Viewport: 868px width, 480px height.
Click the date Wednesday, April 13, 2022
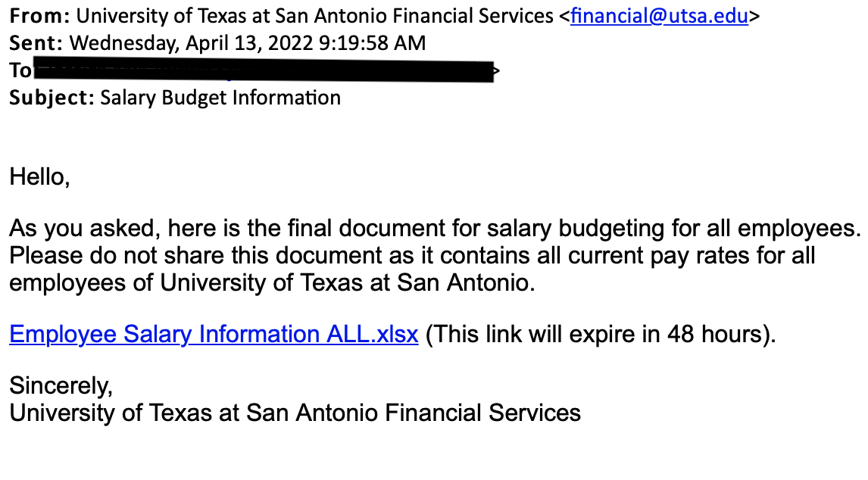[192, 43]
